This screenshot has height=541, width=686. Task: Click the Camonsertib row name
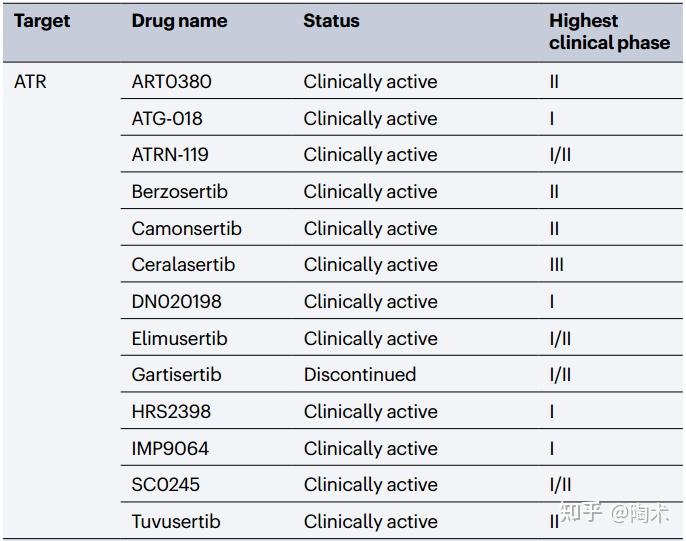(187, 228)
